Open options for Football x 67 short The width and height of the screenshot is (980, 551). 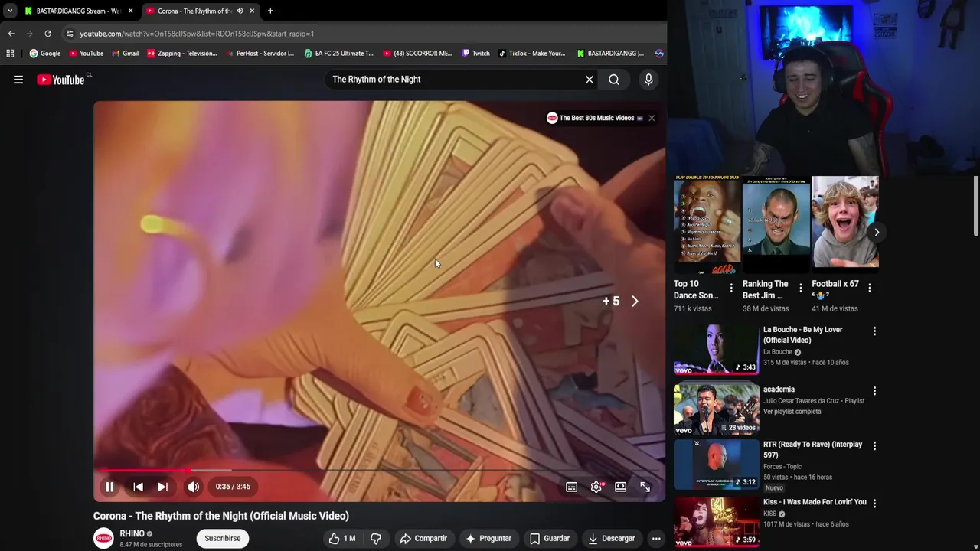870,289
